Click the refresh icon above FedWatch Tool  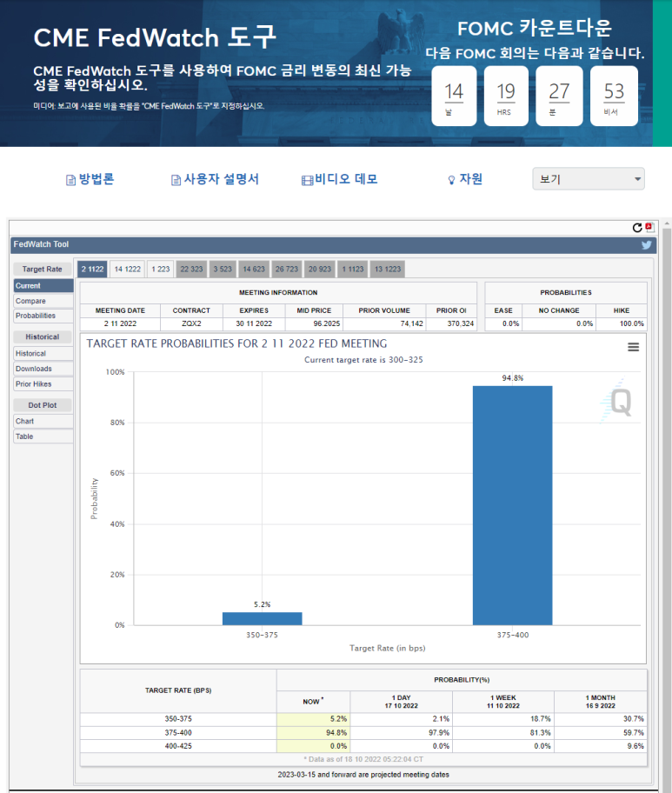click(637, 228)
